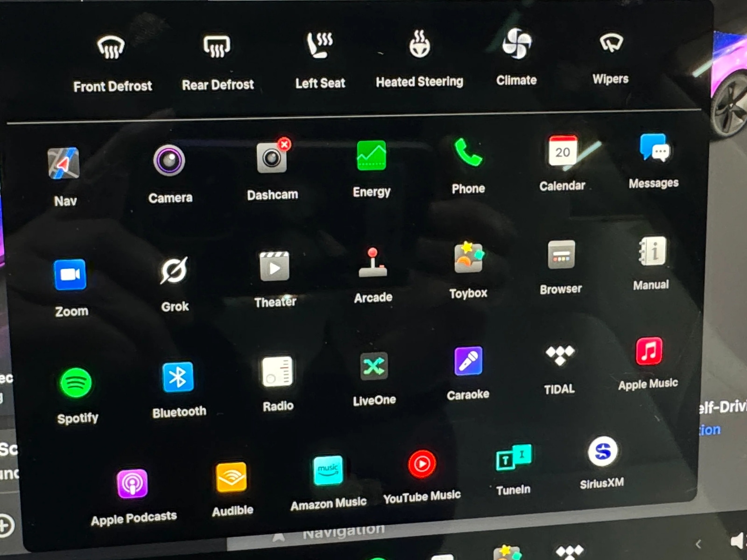Screen dimensions: 747x560
Task: Open the Climate controls
Action: (516, 43)
